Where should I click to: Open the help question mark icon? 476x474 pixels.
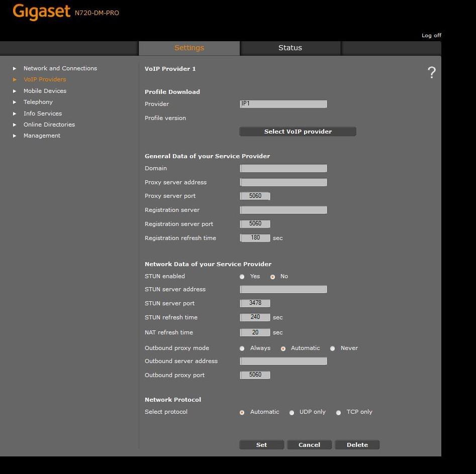[x=431, y=72]
